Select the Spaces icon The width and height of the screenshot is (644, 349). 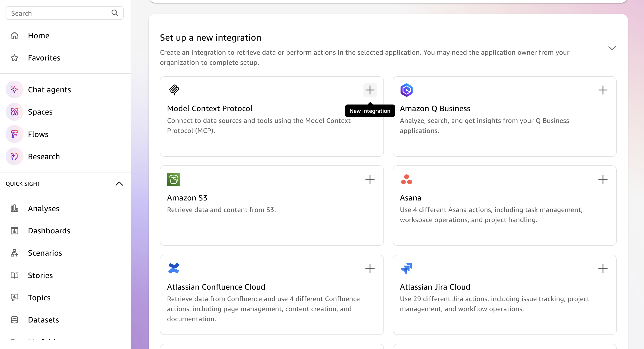[14, 112]
